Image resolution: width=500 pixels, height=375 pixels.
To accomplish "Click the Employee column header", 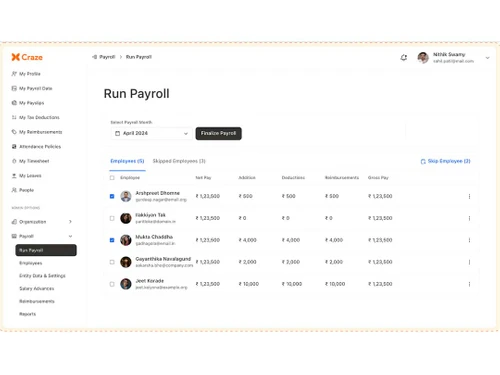I will (x=130, y=178).
